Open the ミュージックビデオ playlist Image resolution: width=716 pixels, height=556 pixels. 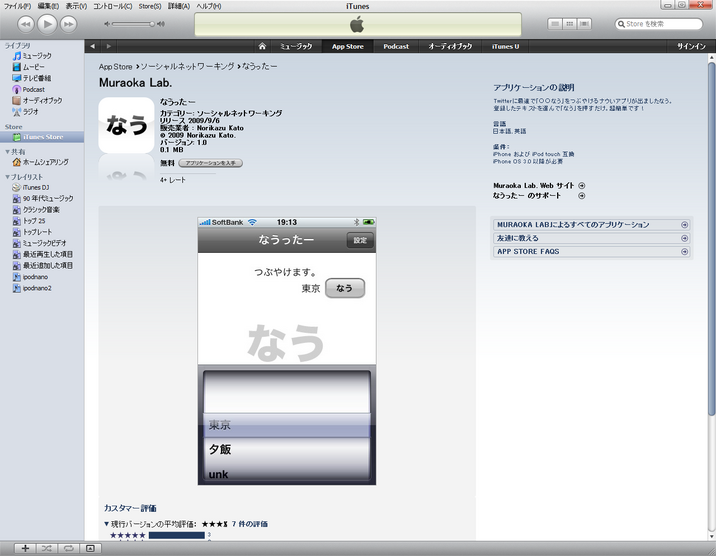pos(39,243)
